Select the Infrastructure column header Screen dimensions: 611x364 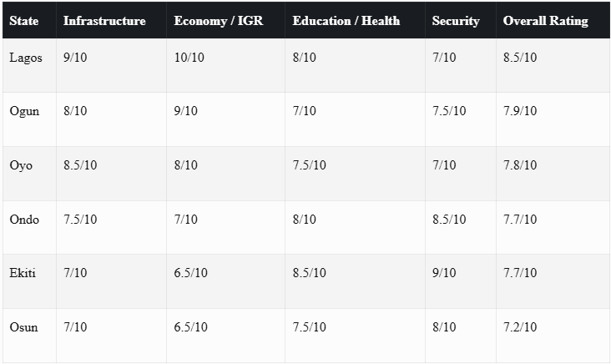(x=104, y=21)
